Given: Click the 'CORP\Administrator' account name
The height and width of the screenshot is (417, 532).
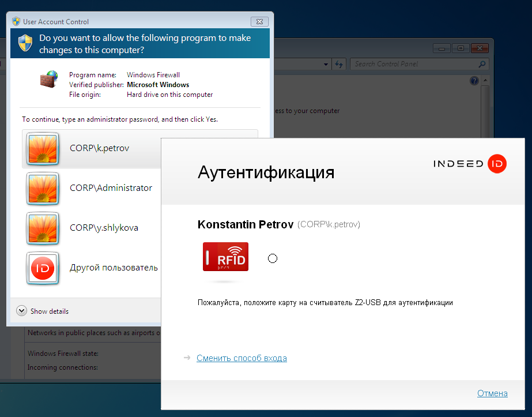Looking at the screenshot, I should (x=111, y=188).
